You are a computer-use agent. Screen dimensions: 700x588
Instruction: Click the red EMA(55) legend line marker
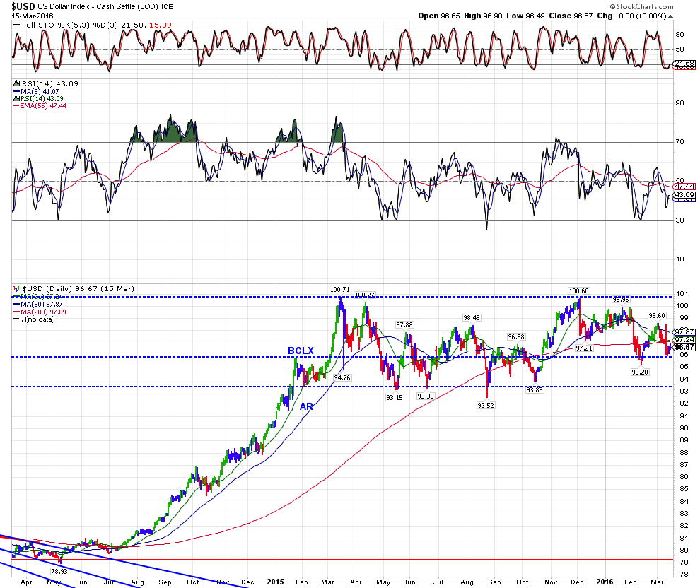pos(16,105)
